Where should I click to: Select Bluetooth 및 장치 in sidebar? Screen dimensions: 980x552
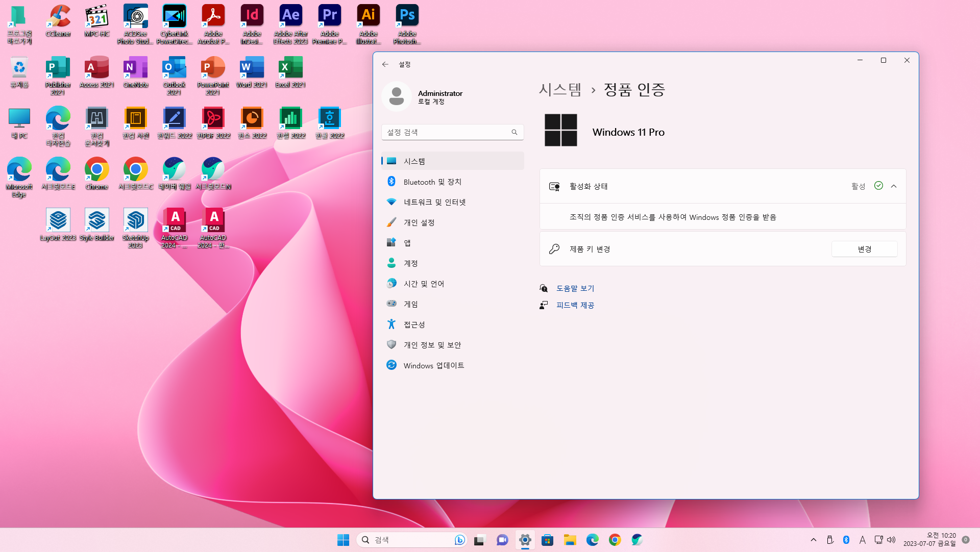point(432,182)
